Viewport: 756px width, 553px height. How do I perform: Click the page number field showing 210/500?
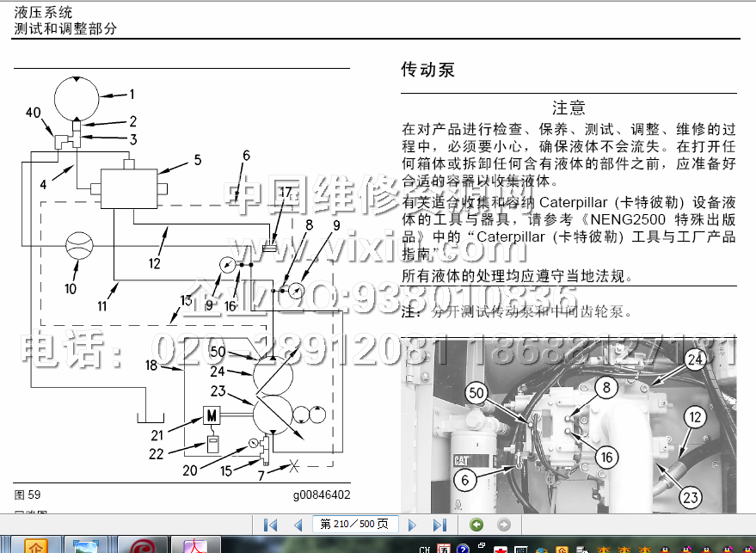pyautogui.click(x=354, y=525)
